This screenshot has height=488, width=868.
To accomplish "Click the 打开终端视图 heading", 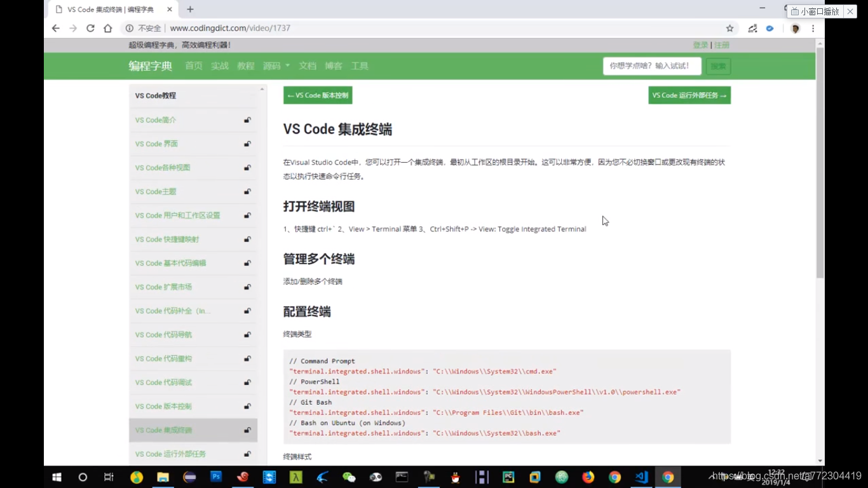I will coord(319,207).
